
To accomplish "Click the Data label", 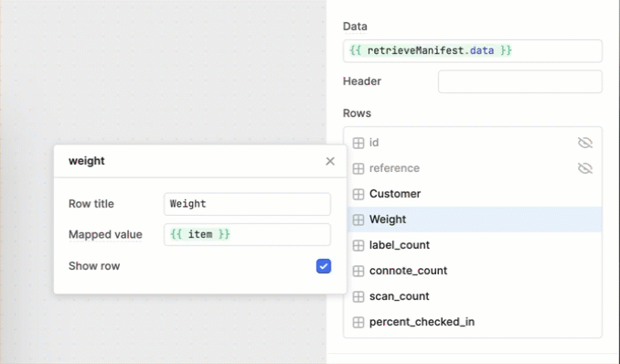I will (x=355, y=27).
